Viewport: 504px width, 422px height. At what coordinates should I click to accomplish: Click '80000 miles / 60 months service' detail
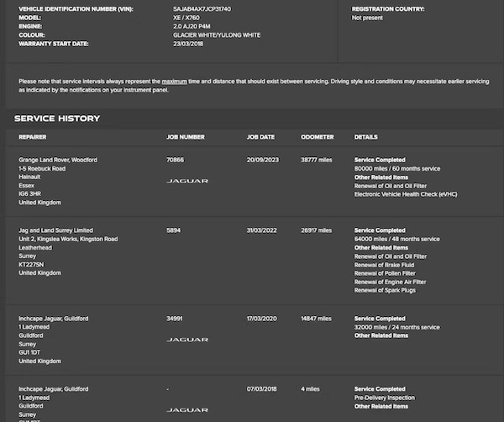coord(396,168)
